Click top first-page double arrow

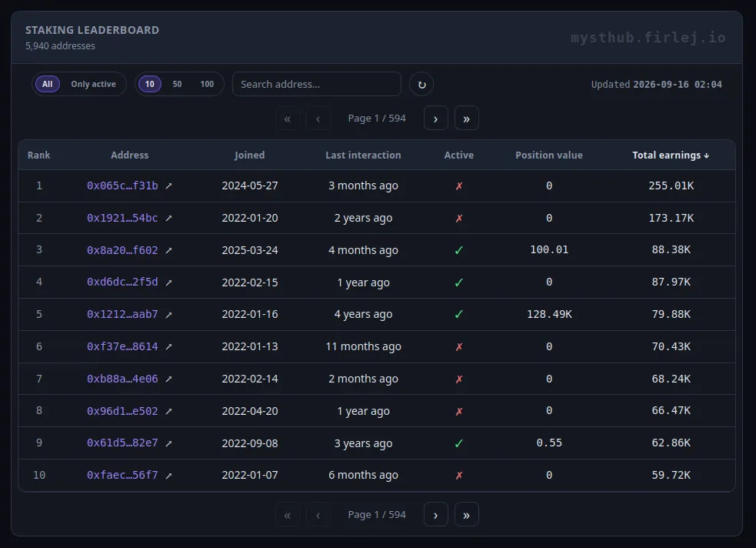pyautogui.click(x=288, y=119)
